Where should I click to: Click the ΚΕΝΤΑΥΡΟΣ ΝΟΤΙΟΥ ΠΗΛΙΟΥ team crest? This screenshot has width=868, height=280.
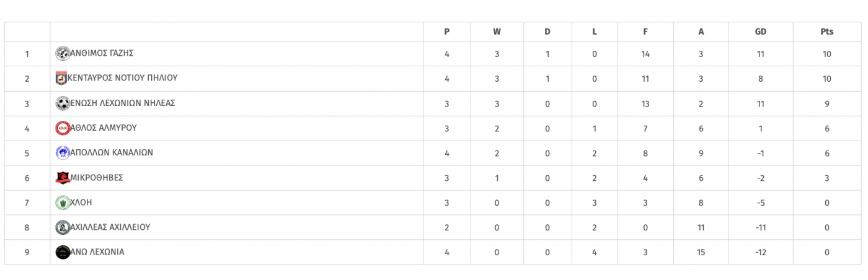(61, 79)
